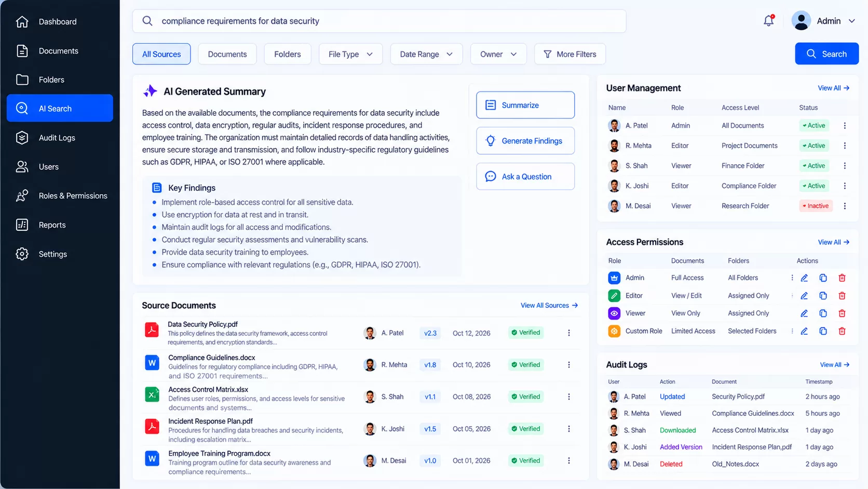Open View All Sources link
This screenshot has width=868, height=489.
point(549,306)
